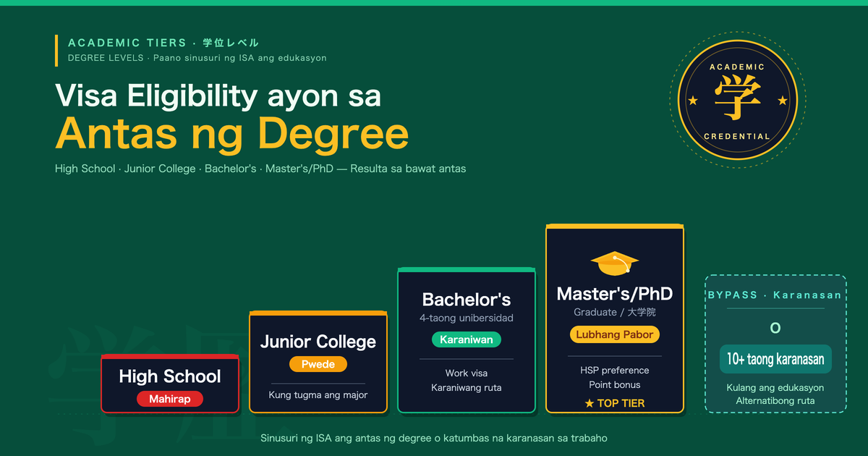Click the Kulang ang edukasyon text
The image size is (868, 456).
[775, 387]
